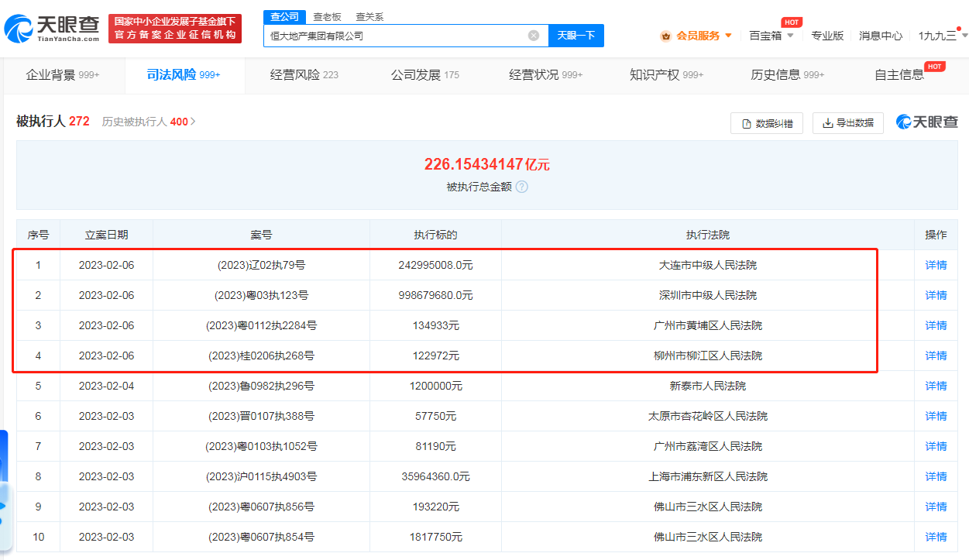Open 详情 for case (2023)粤03执123号
This screenshot has width=969, height=560.
(x=936, y=295)
